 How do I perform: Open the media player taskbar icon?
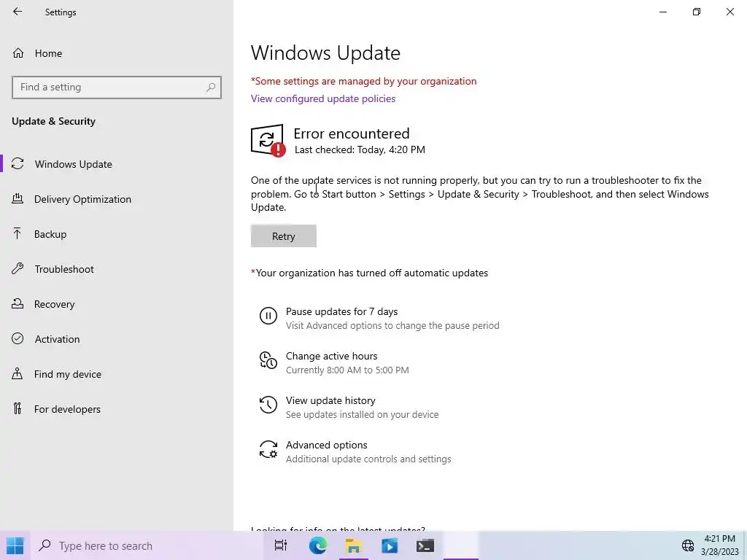pyautogui.click(x=390, y=545)
